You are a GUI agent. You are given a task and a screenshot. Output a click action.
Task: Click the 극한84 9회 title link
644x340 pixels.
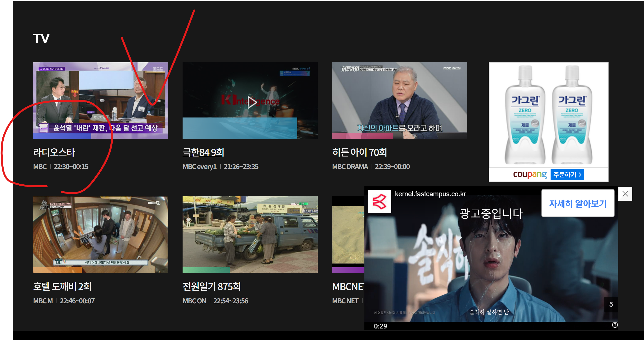point(203,152)
